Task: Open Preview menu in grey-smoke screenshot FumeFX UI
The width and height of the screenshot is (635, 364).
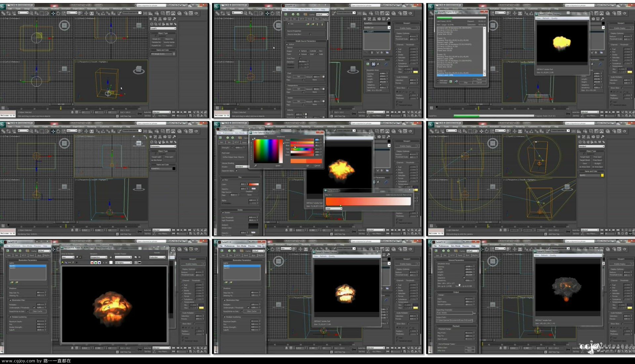Action: point(466,246)
